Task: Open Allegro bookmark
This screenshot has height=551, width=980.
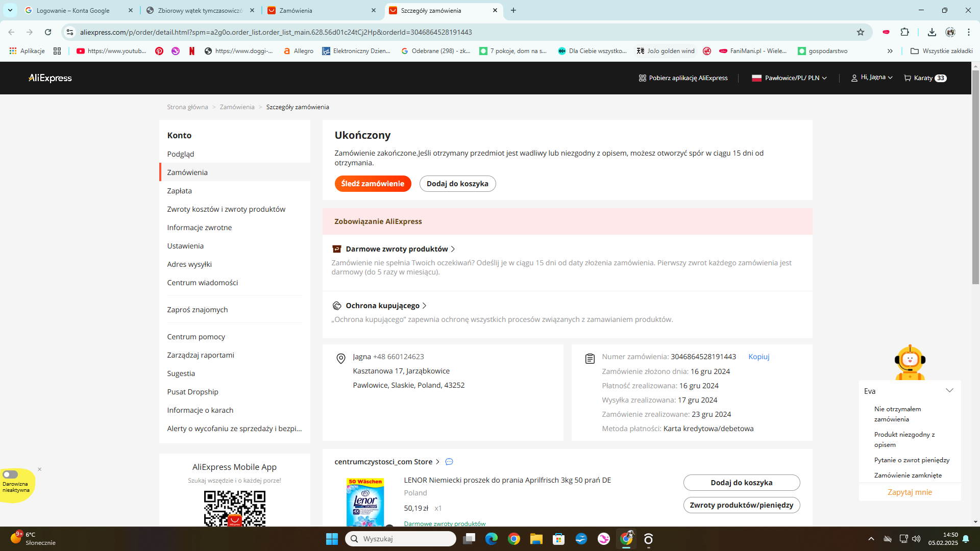Action: pyautogui.click(x=298, y=51)
